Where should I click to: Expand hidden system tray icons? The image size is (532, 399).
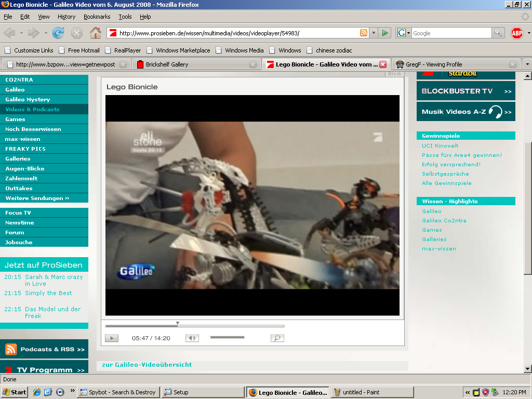(x=468, y=392)
